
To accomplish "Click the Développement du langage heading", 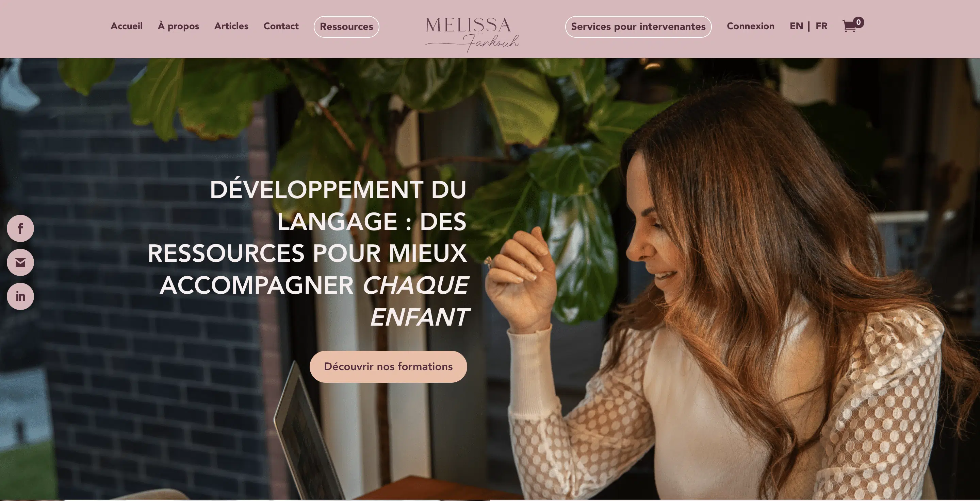I will point(308,253).
